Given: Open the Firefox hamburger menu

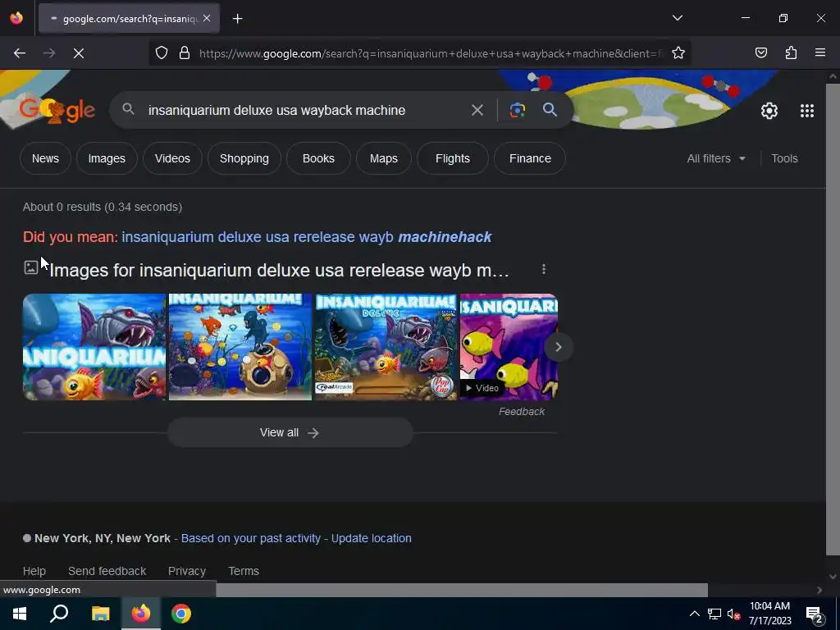Looking at the screenshot, I should (x=820, y=52).
